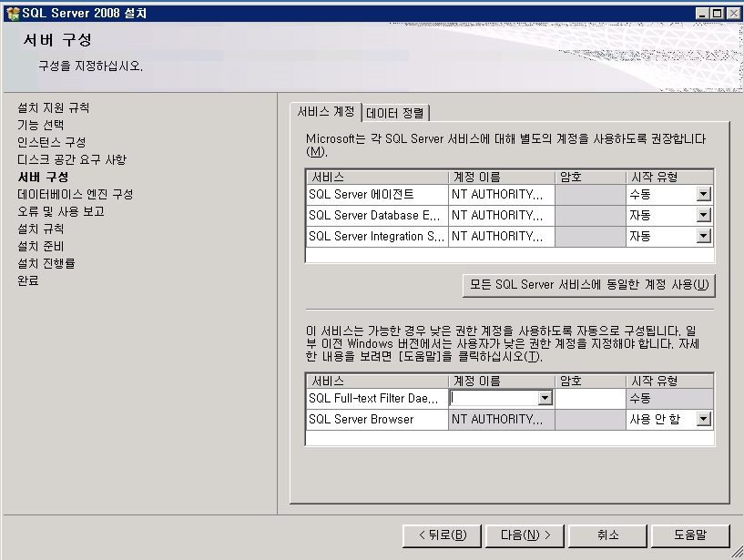Maximize the SQL Server 2008 설치 window

click(x=718, y=14)
